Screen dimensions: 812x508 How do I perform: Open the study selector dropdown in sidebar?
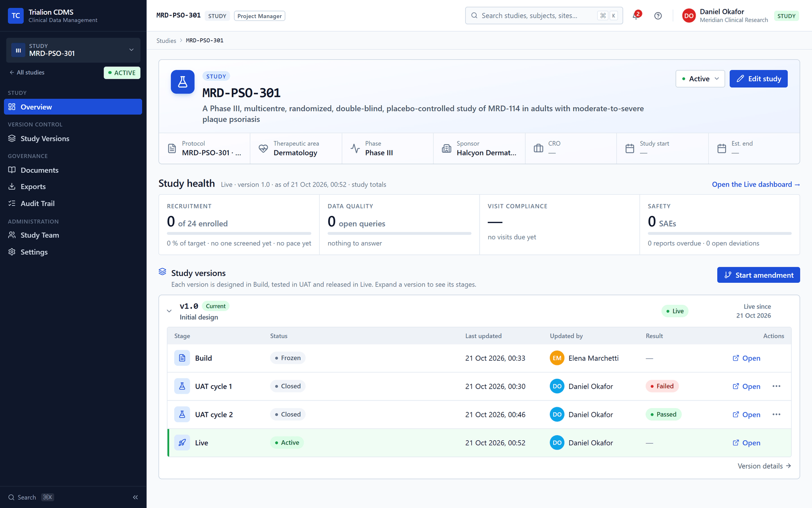point(73,50)
